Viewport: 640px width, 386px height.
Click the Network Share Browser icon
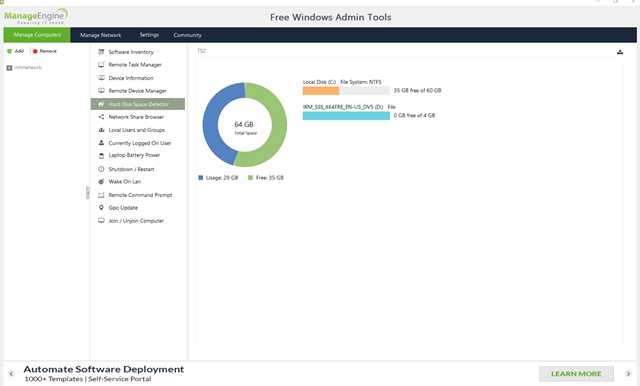pyautogui.click(x=101, y=117)
